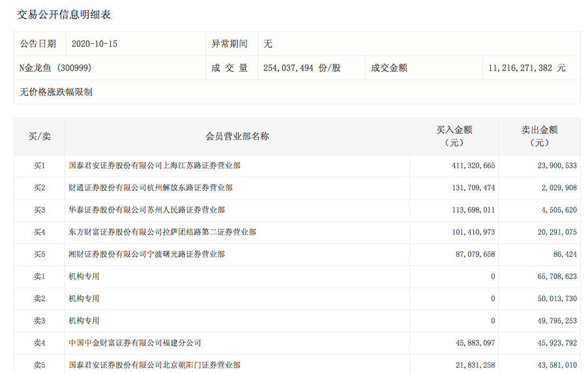
Task: Click 国泰君安证券上海江苏路证券营业部
Action: pyautogui.click(x=154, y=166)
